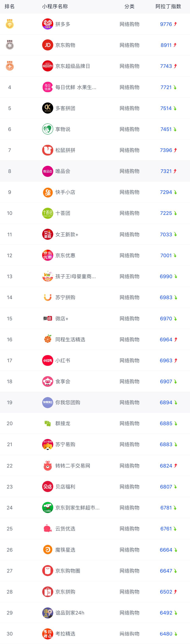This screenshot has height=644, width=190.
Task: Click the bronze third-place medal icon
Action: (x=9, y=66)
